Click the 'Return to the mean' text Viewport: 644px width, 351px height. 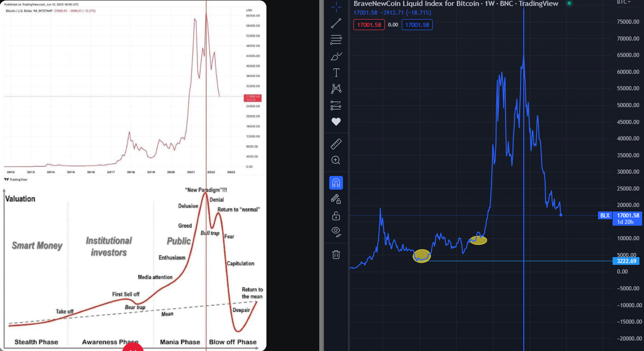point(252,293)
